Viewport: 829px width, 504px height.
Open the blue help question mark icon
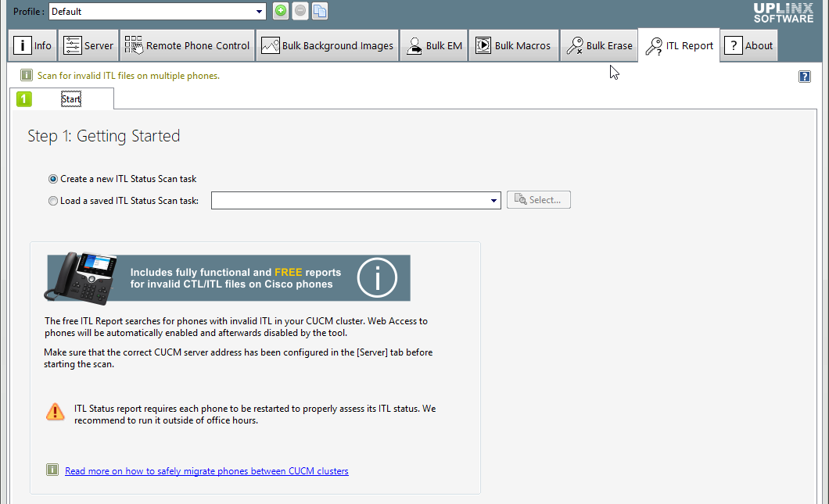pyautogui.click(x=805, y=77)
